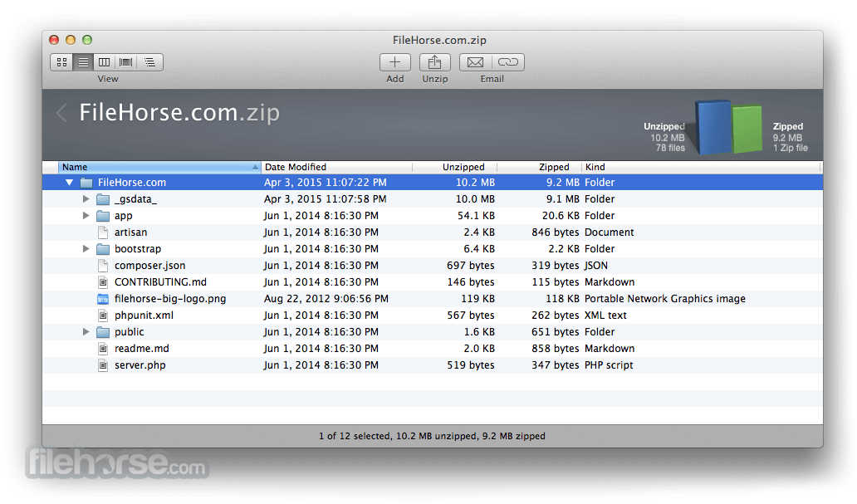Select the phpunit.xml file name
This screenshot has width=857, height=504.
tap(144, 316)
